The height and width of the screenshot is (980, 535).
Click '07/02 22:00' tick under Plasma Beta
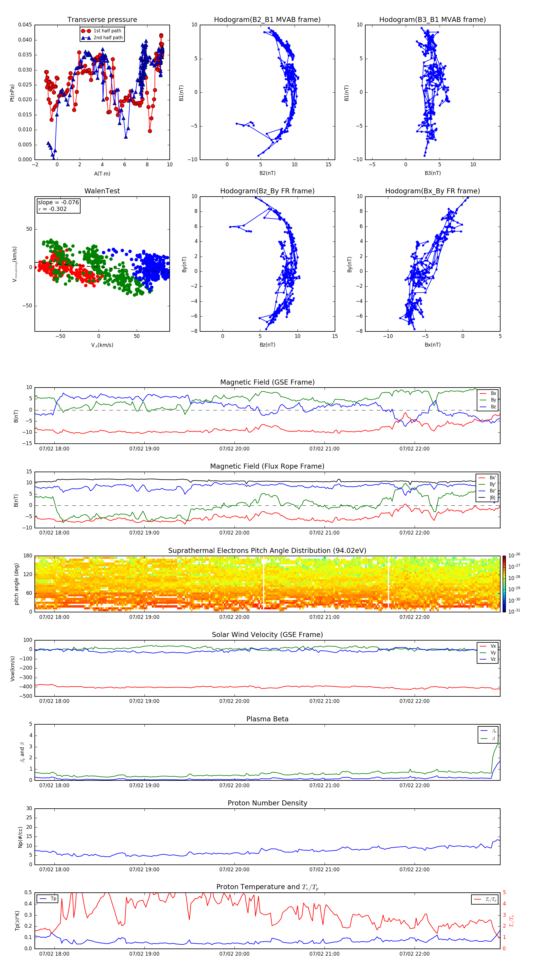pos(414,785)
